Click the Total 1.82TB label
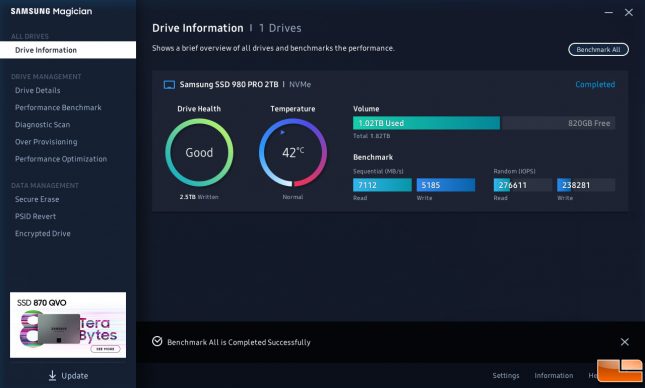 pyautogui.click(x=371, y=136)
